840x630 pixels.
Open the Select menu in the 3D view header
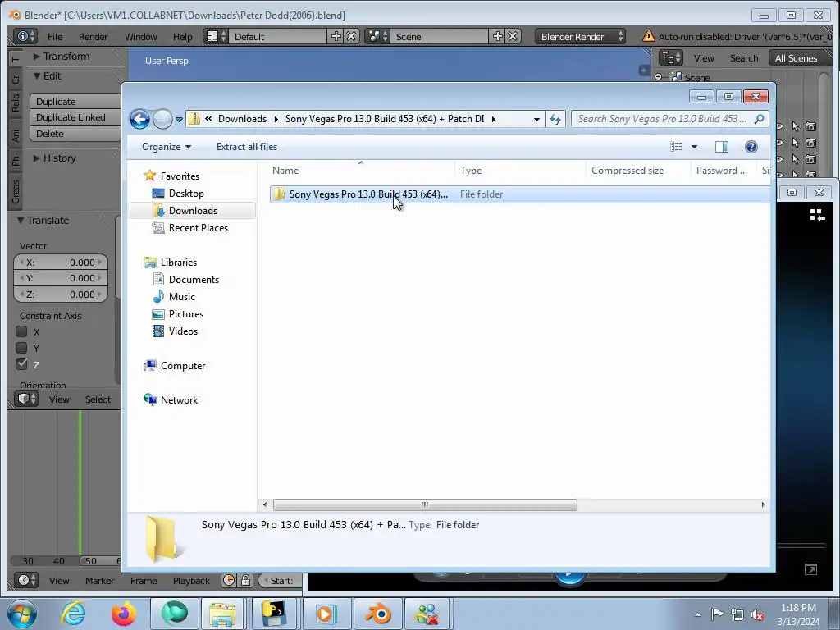pyautogui.click(x=98, y=399)
